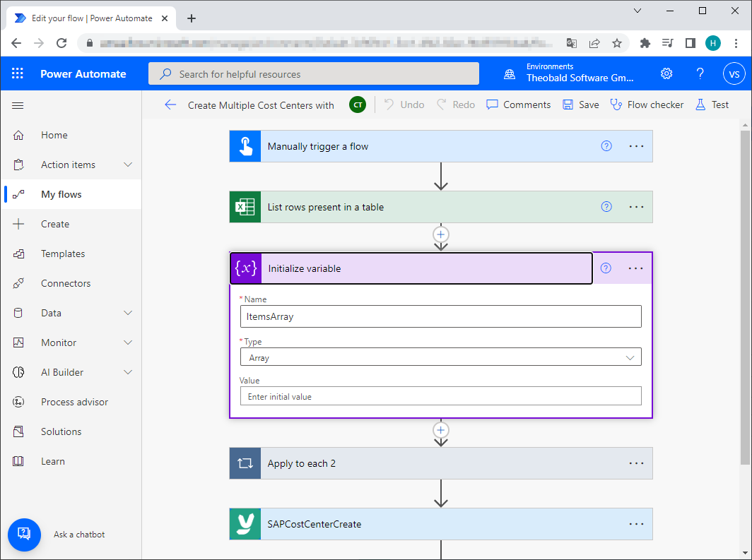Screen dimensions: 752x560
Task: Open the Learn book icon
Action: pos(18,462)
